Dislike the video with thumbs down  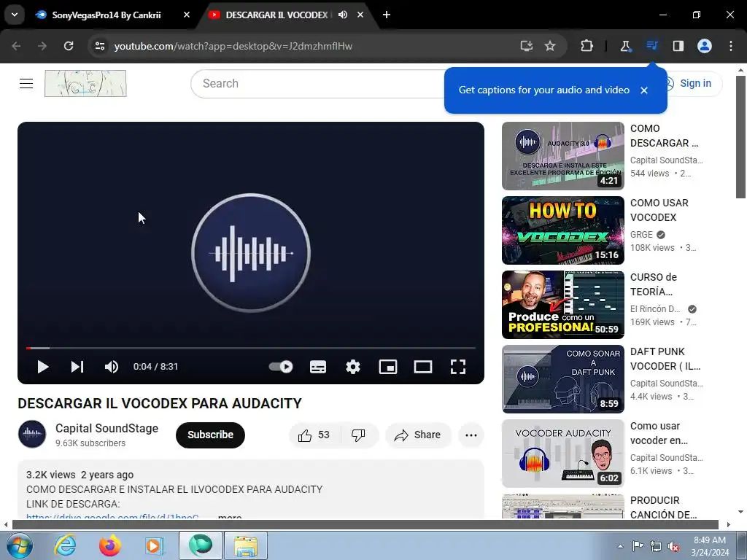pos(358,435)
